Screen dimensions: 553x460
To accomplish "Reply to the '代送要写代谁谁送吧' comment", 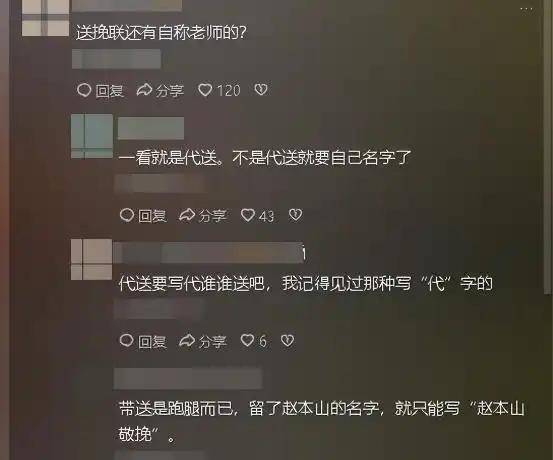I will (x=143, y=341).
